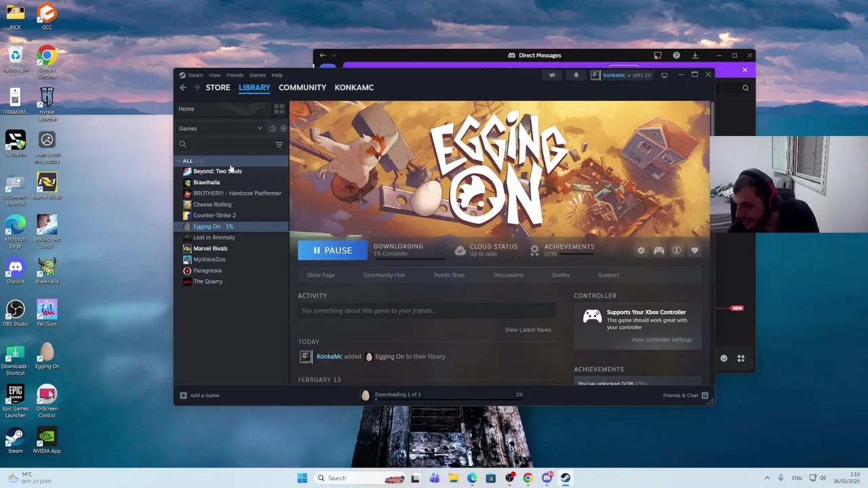Image resolution: width=868 pixels, height=488 pixels.
Task: Click the bottom download progress bar
Action: [x=448, y=399]
